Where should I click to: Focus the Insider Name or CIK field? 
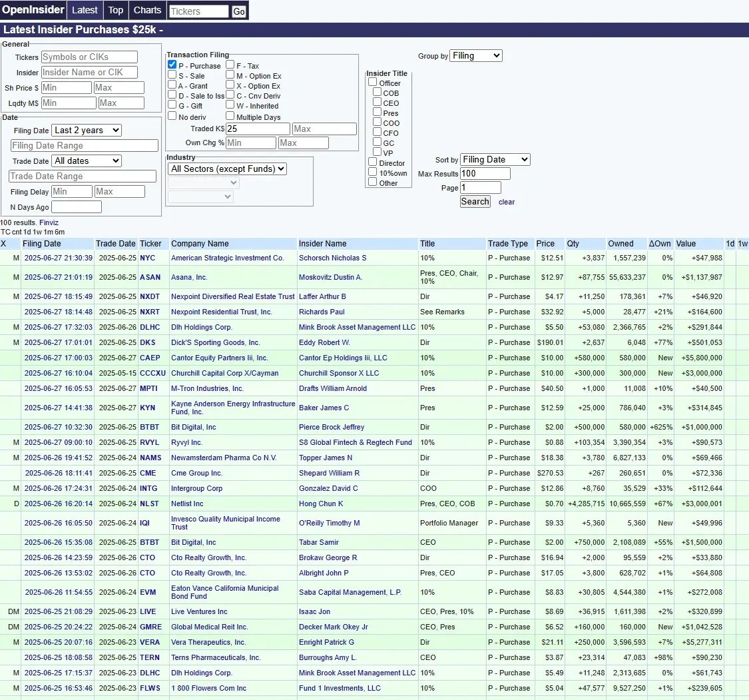coord(89,72)
